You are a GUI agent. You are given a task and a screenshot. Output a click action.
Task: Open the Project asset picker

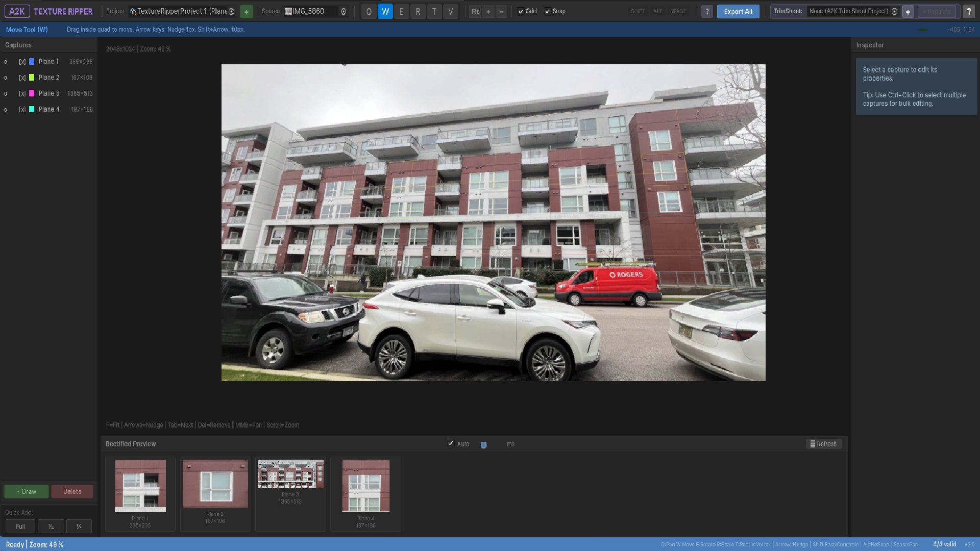point(231,11)
